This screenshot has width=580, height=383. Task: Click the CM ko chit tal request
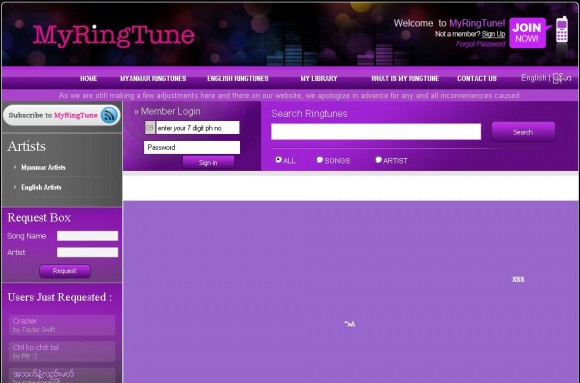[62, 352]
